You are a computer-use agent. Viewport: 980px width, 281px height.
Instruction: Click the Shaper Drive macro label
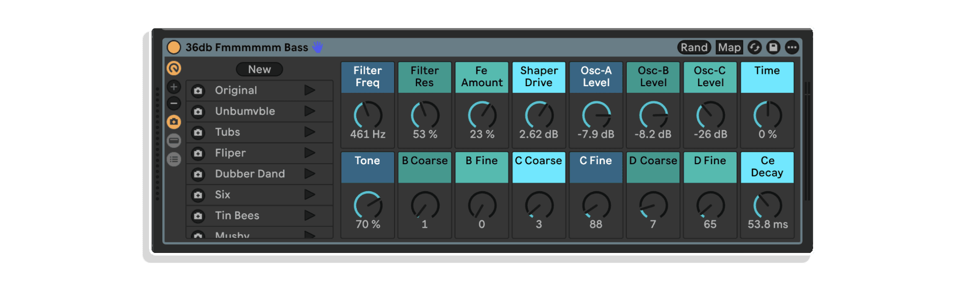click(539, 77)
